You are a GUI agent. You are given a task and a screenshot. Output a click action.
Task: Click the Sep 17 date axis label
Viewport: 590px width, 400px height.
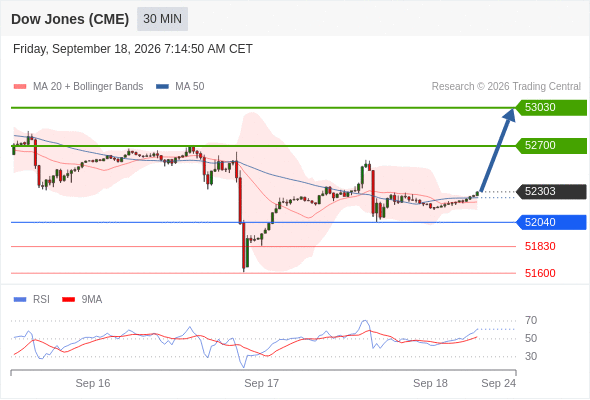pos(262,383)
